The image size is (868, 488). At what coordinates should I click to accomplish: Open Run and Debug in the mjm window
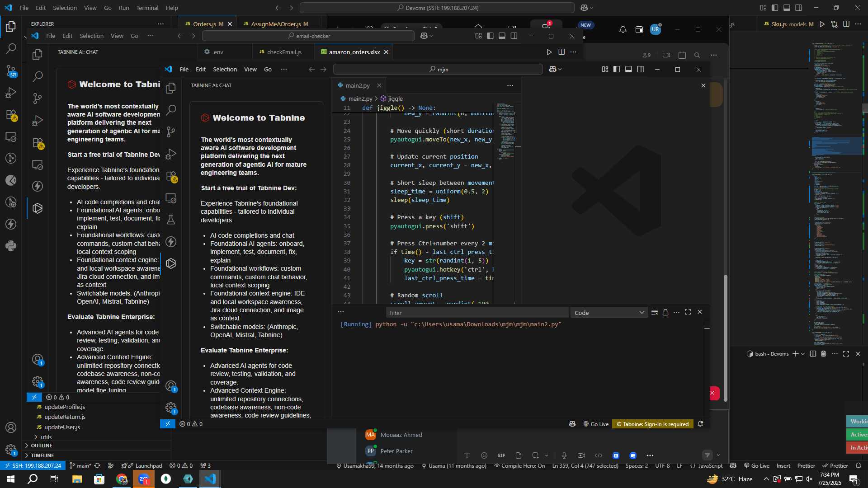click(171, 154)
